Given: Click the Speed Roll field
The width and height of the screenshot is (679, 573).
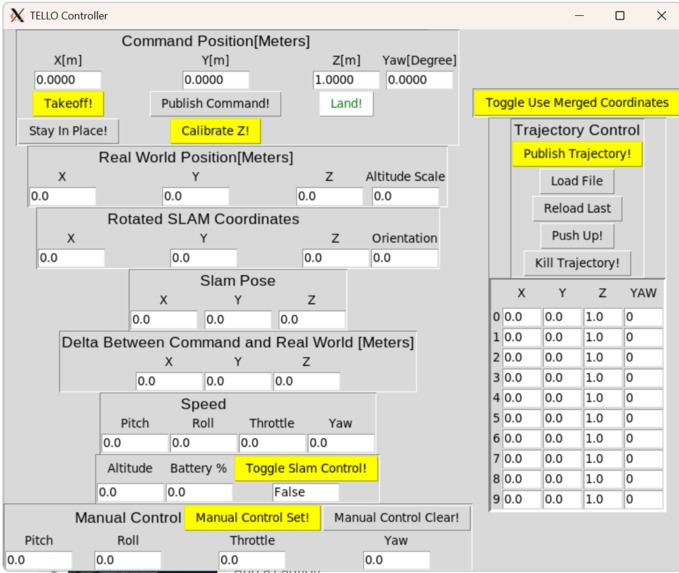Looking at the screenshot, I should click(204, 443).
